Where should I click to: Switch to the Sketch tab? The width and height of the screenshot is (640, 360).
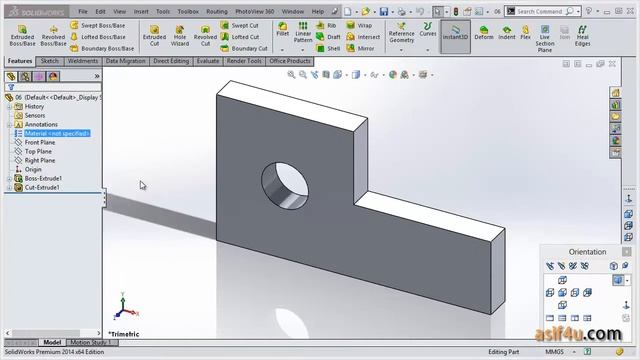point(49,61)
